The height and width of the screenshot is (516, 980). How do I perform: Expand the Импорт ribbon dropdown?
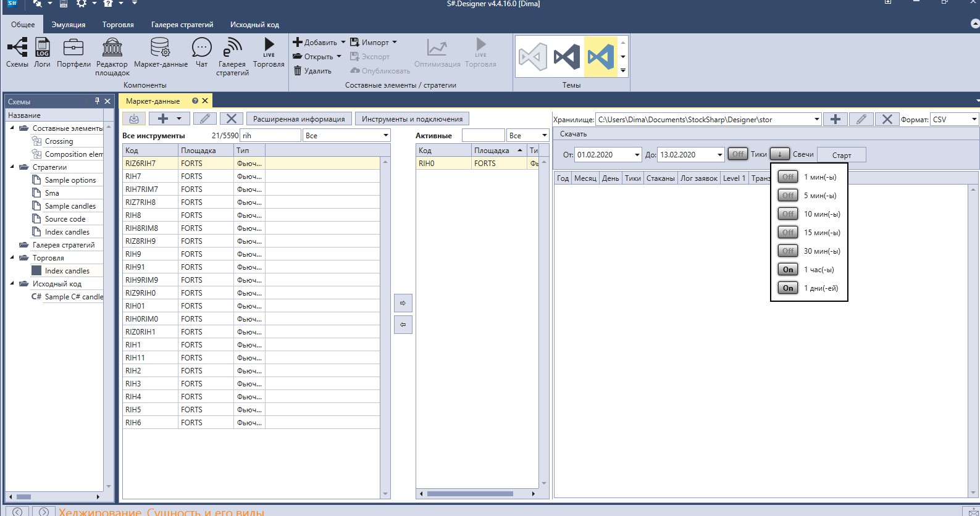pos(395,43)
